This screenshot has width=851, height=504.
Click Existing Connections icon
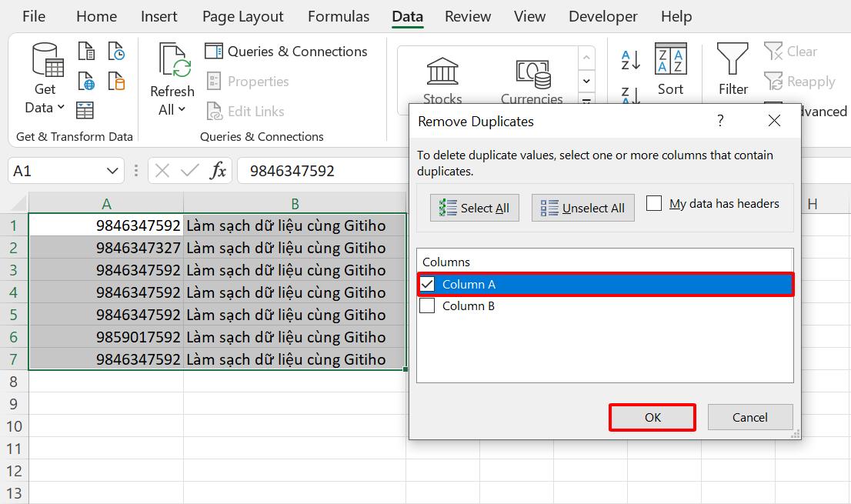pos(116,82)
